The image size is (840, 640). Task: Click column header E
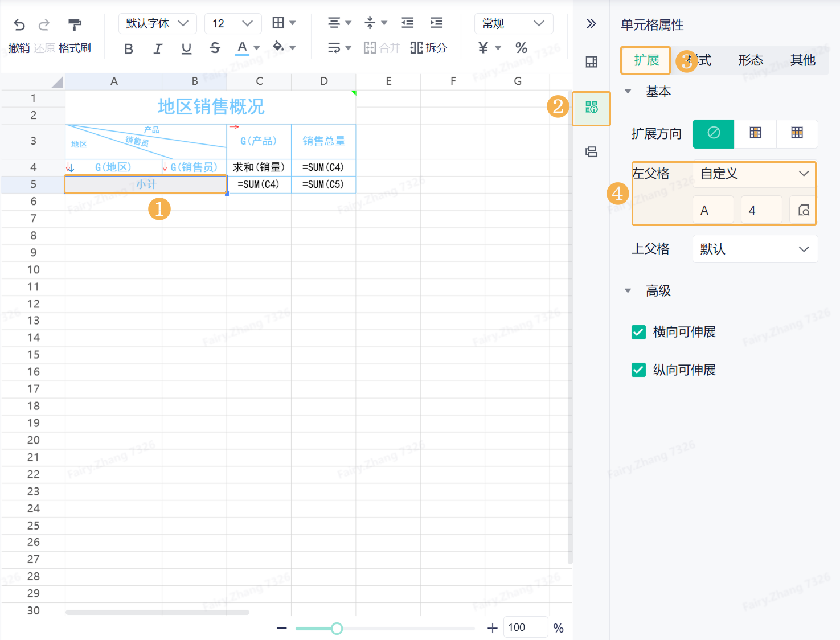tap(388, 81)
